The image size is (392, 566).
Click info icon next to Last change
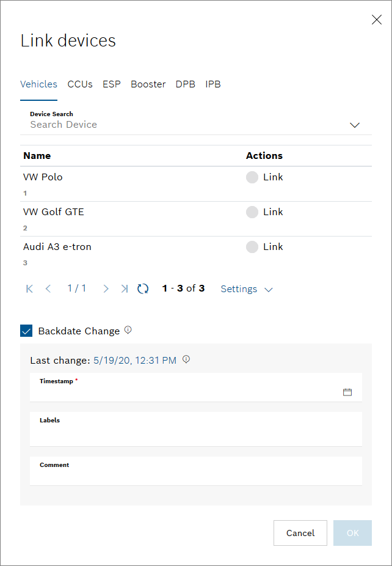(186, 359)
